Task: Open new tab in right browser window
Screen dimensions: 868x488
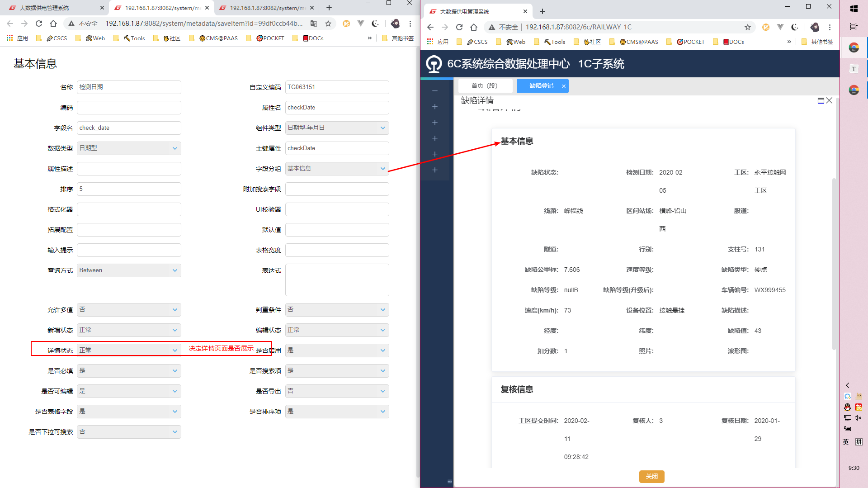Action: (542, 11)
